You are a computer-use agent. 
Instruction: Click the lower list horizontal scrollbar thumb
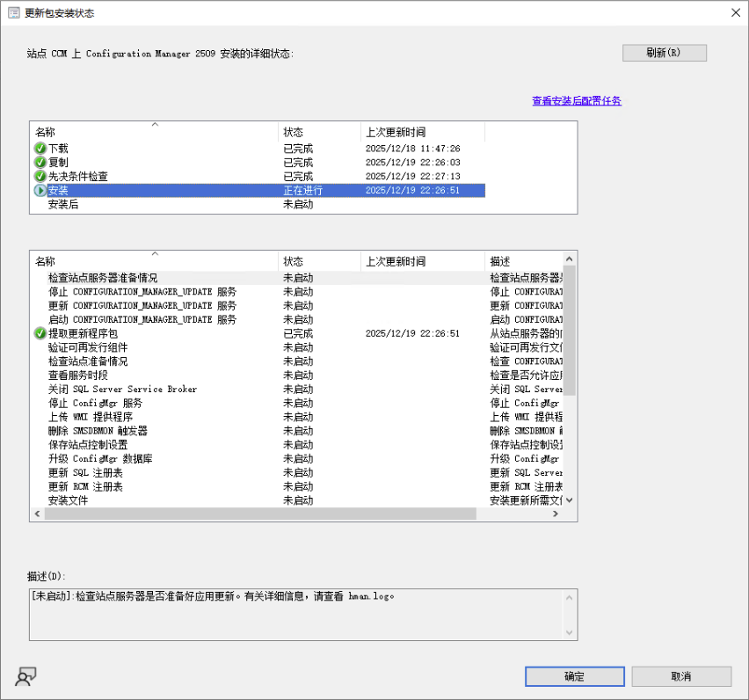[260, 514]
